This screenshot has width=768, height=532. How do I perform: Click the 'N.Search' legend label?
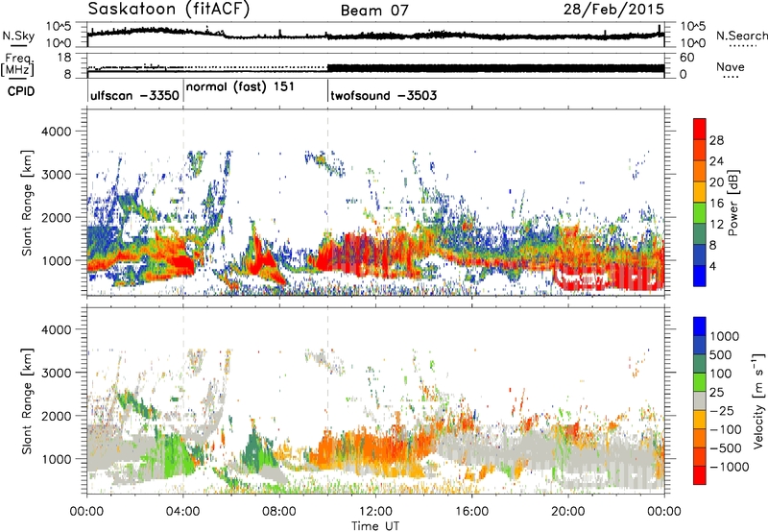[741, 36]
